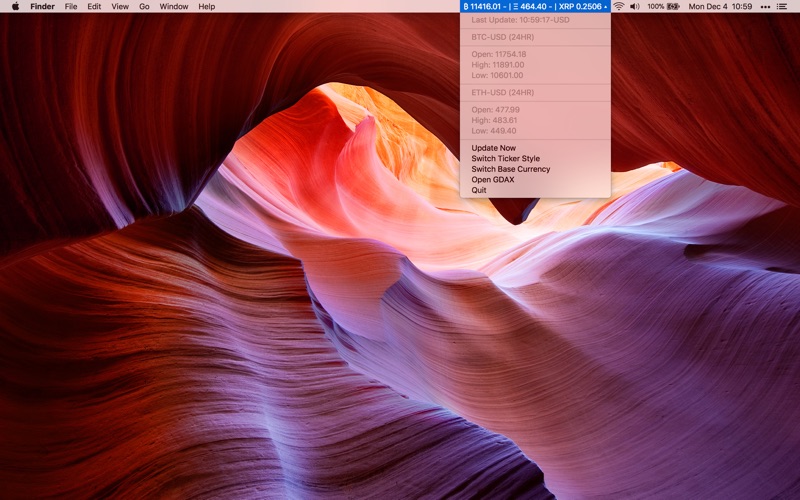Choose Switch Ticker Style
This screenshot has height=500, width=800.
tap(505, 159)
